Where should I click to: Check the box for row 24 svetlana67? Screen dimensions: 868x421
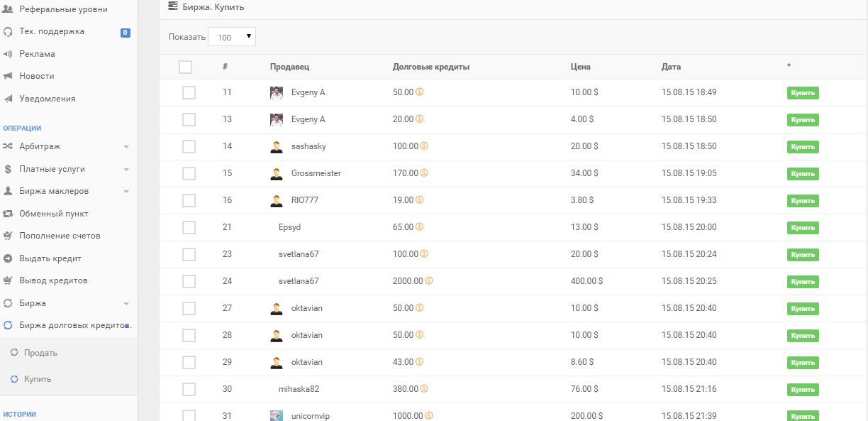(x=189, y=281)
